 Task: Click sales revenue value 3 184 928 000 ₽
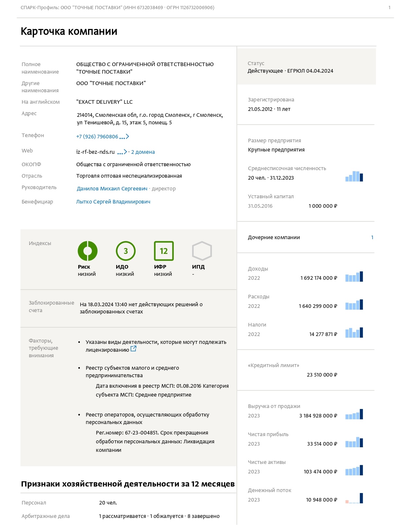point(318,416)
